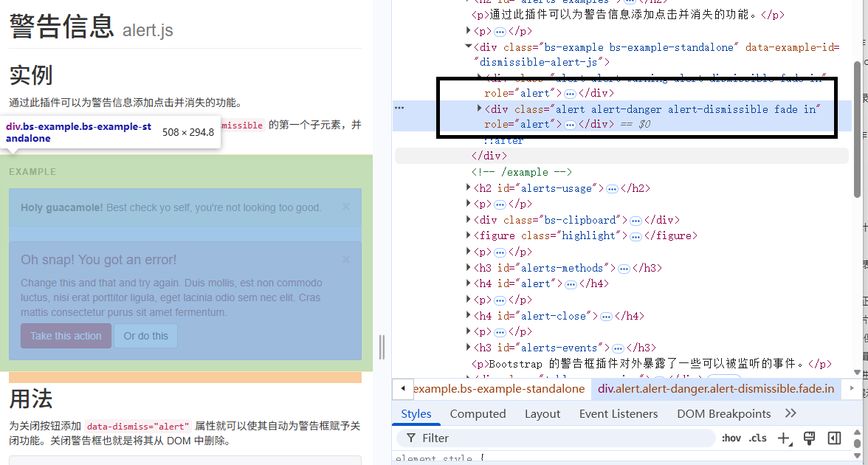Click the divider handle between page and DevTools

(382, 347)
